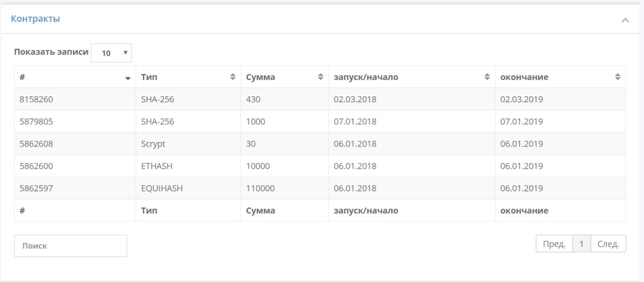
Task: Click the 02.03.2019 end date cell
Action: [560, 99]
